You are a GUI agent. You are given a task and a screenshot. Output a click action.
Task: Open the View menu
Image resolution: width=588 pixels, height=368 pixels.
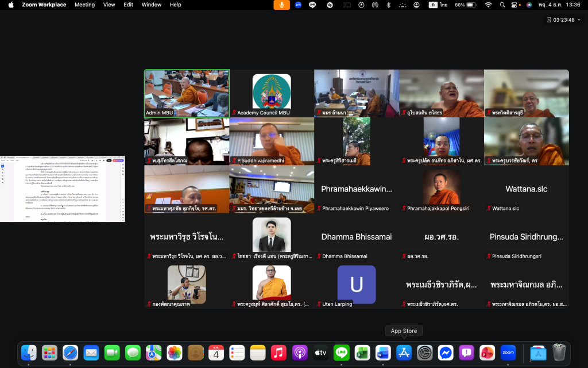[x=109, y=5]
